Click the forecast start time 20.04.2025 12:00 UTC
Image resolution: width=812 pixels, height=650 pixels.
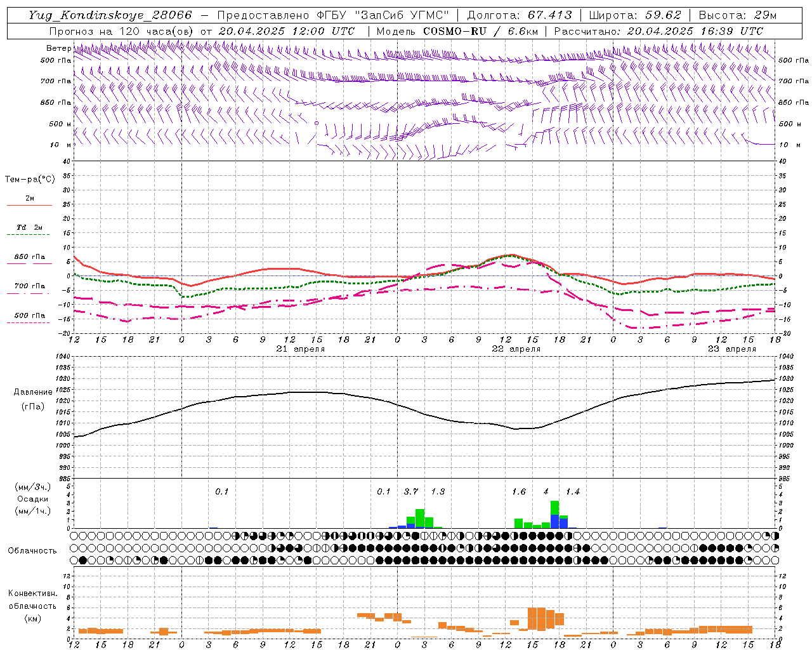click(287, 31)
